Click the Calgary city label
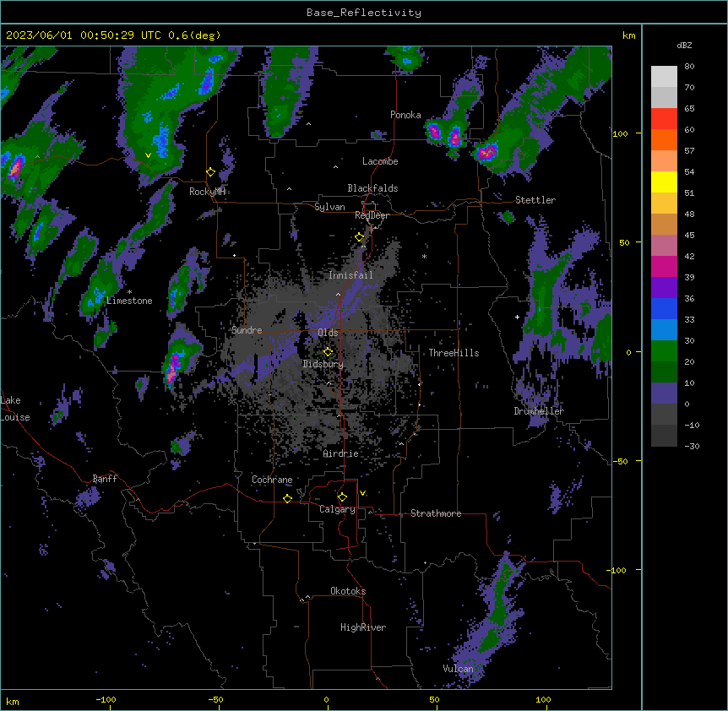 tap(337, 509)
